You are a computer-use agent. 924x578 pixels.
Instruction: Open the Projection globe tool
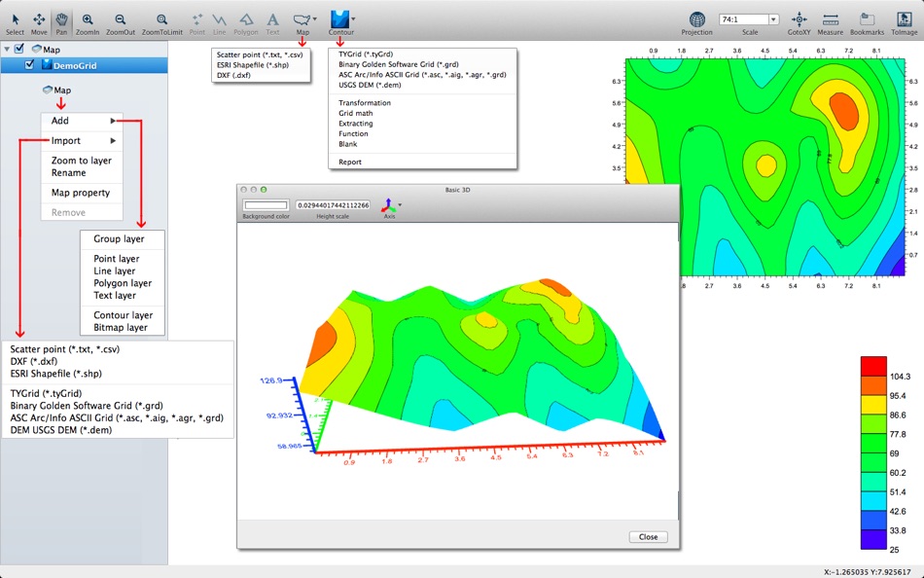coord(696,23)
